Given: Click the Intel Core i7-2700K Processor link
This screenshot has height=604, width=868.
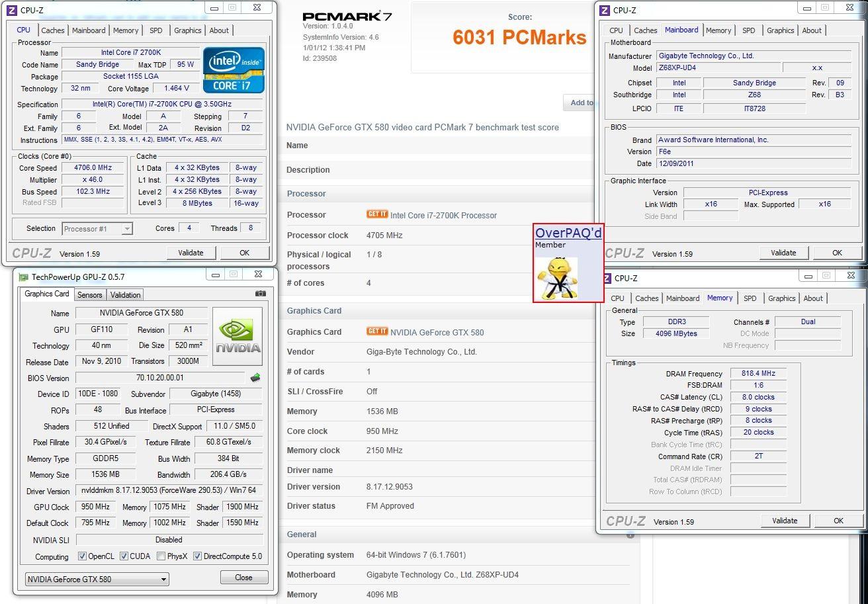Looking at the screenshot, I should [x=443, y=215].
